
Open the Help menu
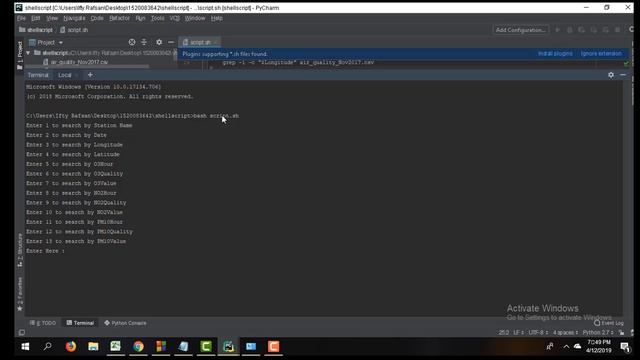(217, 18)
